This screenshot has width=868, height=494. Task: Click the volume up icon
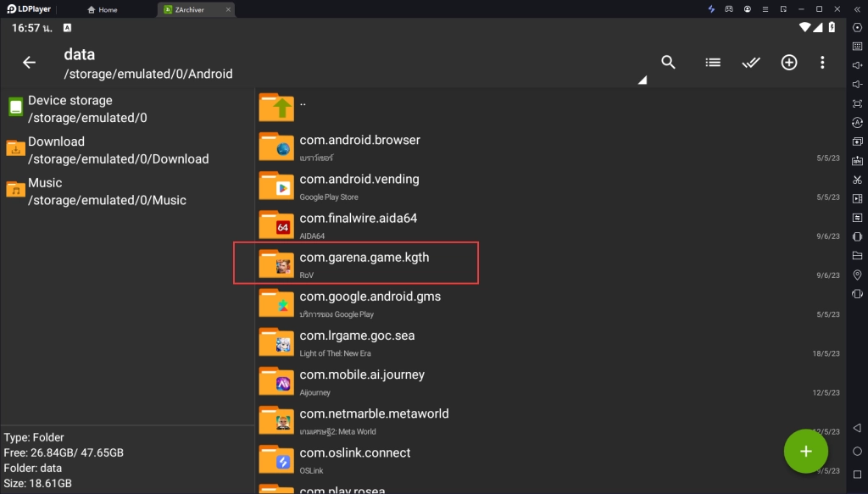click(857, 65)
